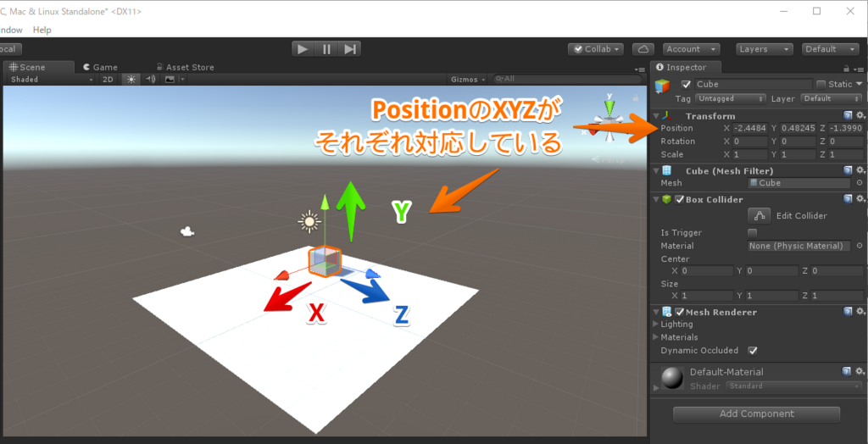The height and width of the screenshot is (444, 868).
Task: Open the Help menu
Action: click(x=42, y=30)
